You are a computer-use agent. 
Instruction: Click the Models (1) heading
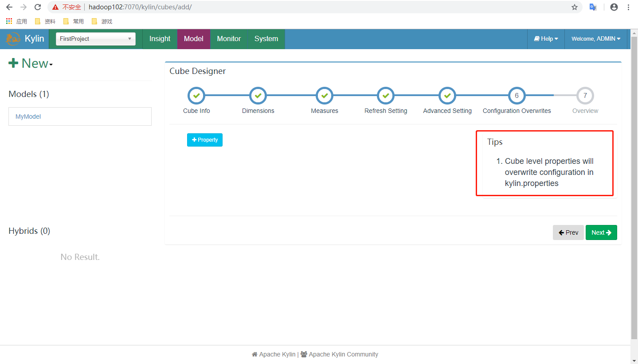pyautogui.click(x=29, y=94)
